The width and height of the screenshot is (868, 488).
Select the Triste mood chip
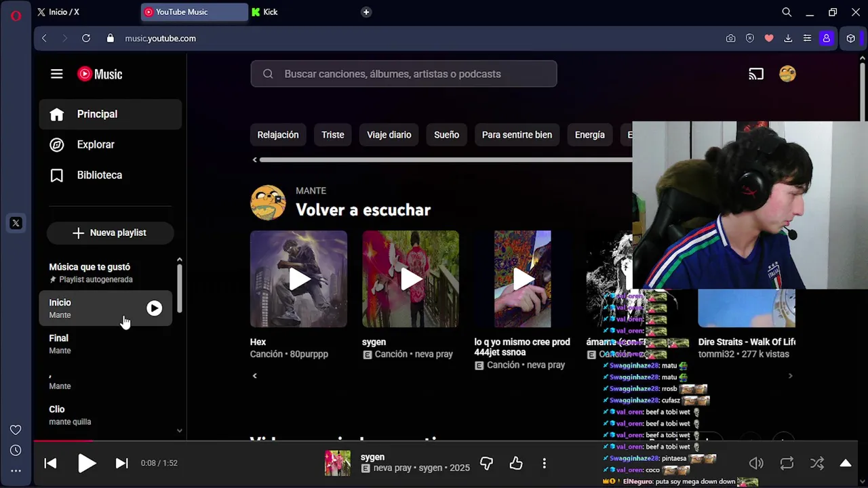click(333, 135)
